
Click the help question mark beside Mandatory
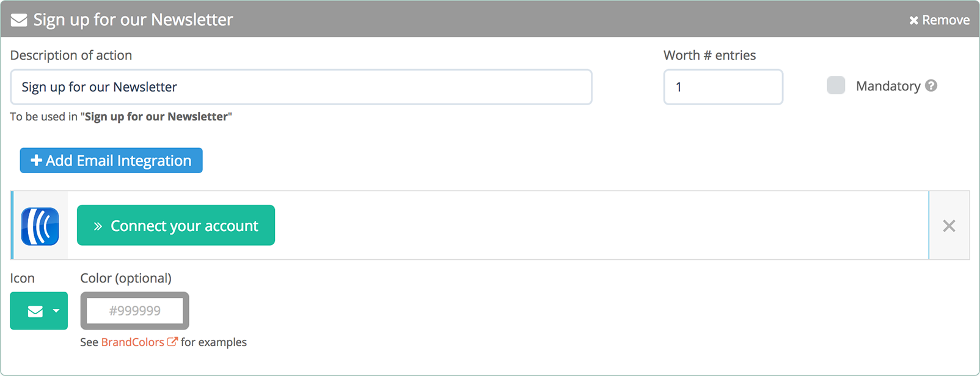tap(931, 86)
